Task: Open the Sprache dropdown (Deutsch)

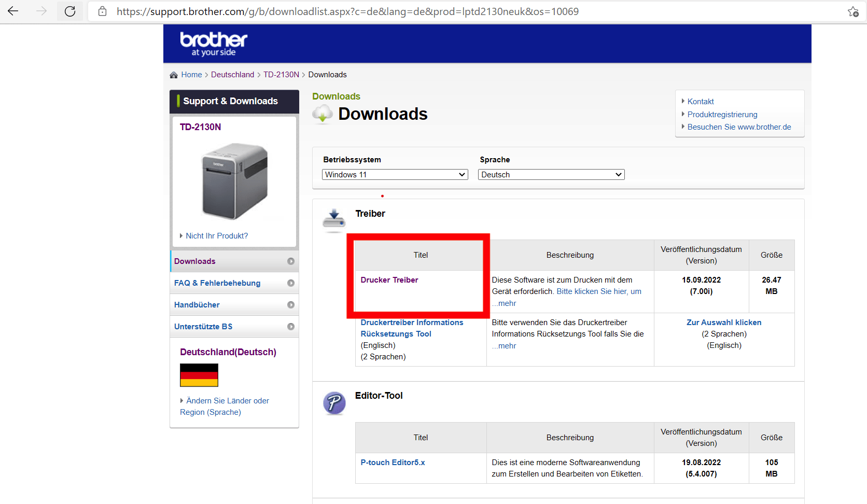Action: click(x=551, y=175)
